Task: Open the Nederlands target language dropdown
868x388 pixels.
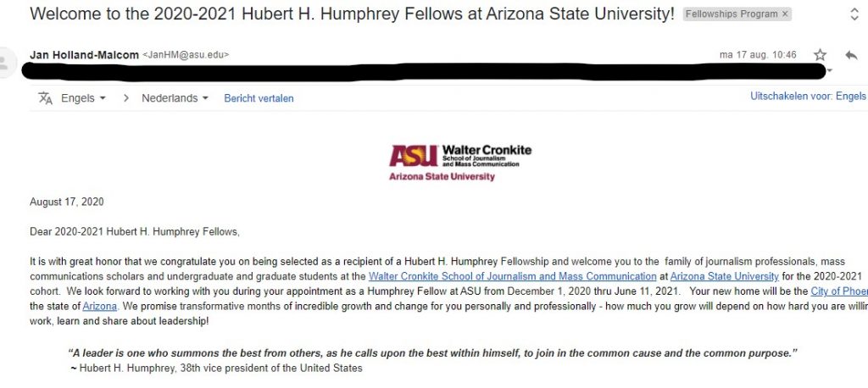Action: [175, 98]
